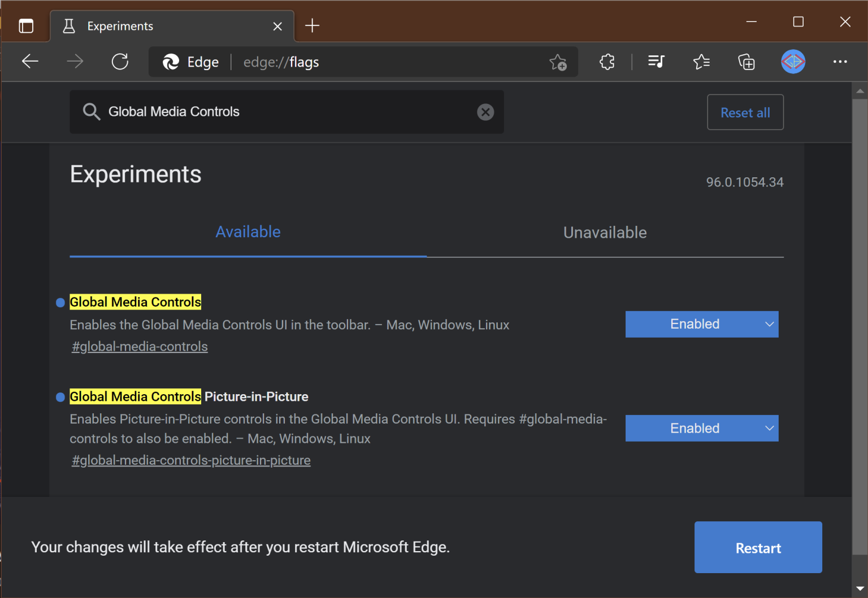Click inside the flags search field
The image size is (868, 598).
(x=283, y=112)
